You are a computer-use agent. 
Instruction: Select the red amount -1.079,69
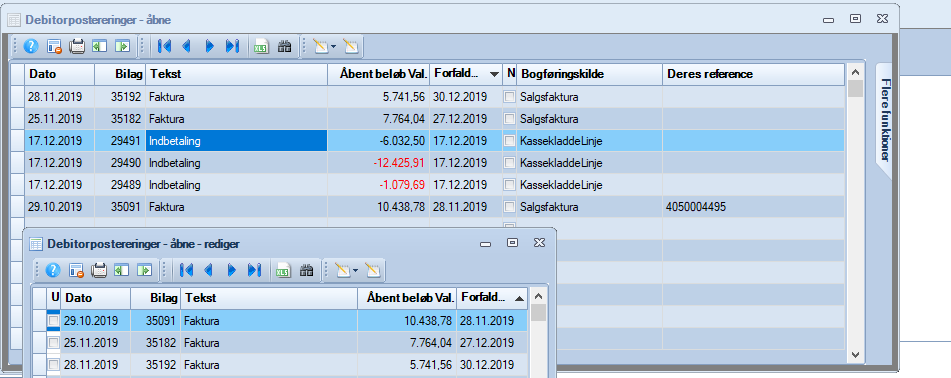pyautogui.click(x=378, y=184)
